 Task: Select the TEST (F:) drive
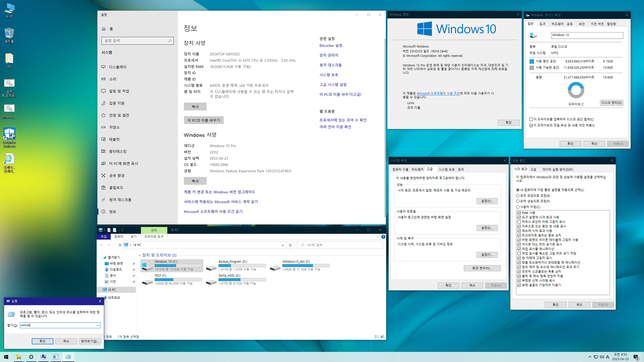pyautogui.click(x=172, y=280)
